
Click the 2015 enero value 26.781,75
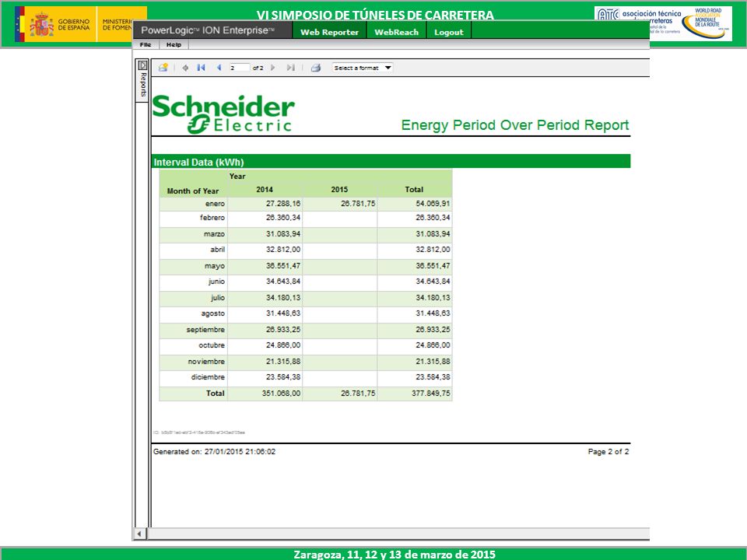tap(358, 204)
